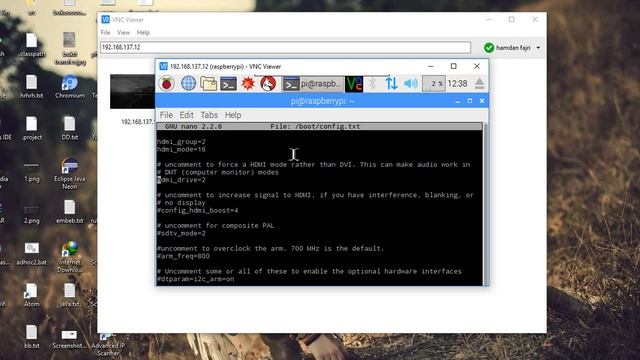The image size is (640, 360).
Task: Minimize the pi@raspberrypi terminal window
Action: [458, 101]
